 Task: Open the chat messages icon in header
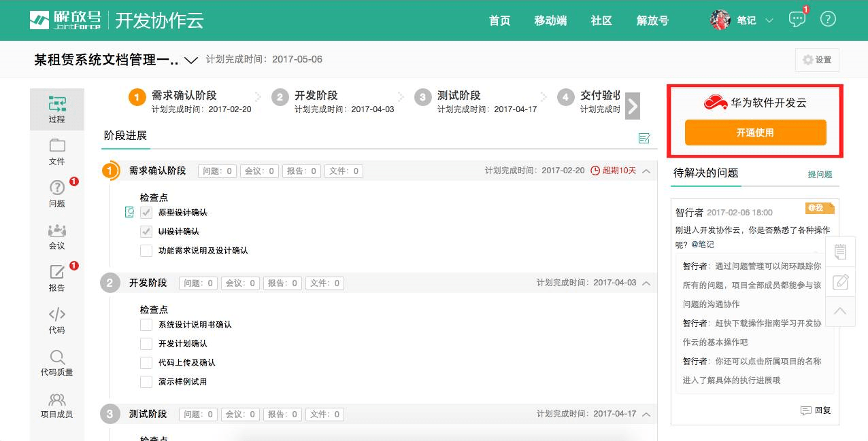[x=797, y=19]
